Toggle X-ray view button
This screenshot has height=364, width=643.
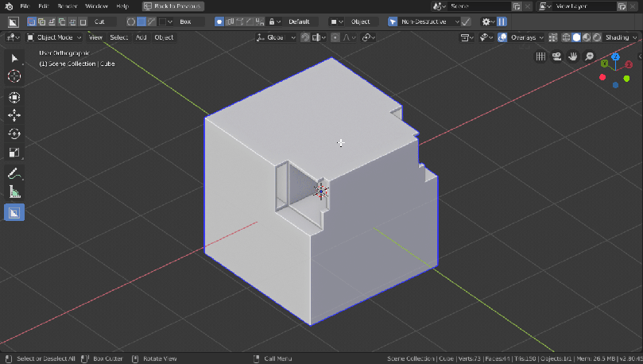click(x=554, y=37)
